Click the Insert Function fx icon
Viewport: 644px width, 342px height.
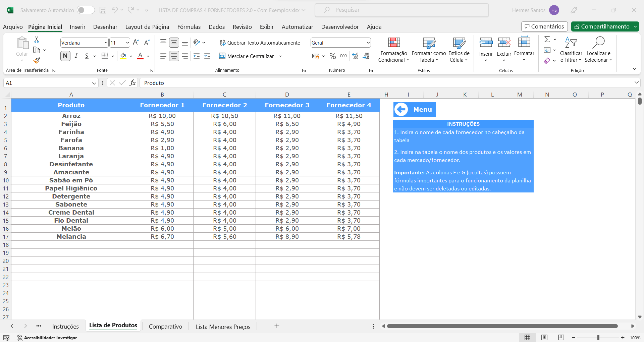click(x=133, y=83)
